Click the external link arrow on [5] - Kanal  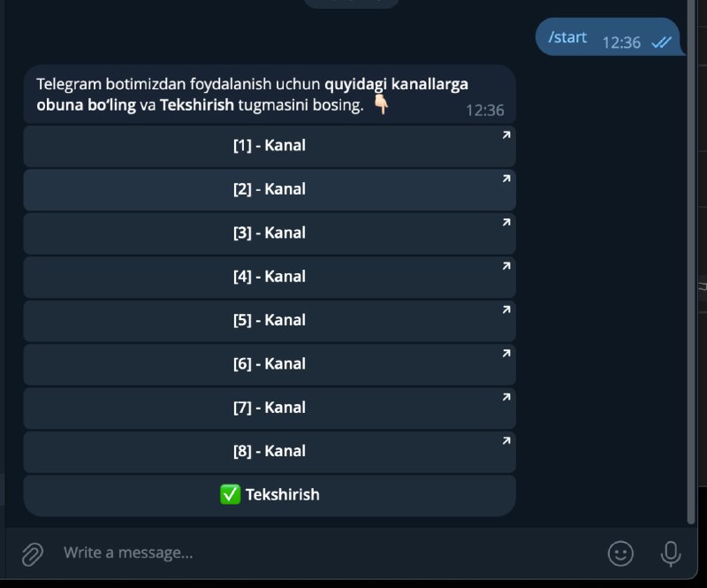click(x=506, y=309)
